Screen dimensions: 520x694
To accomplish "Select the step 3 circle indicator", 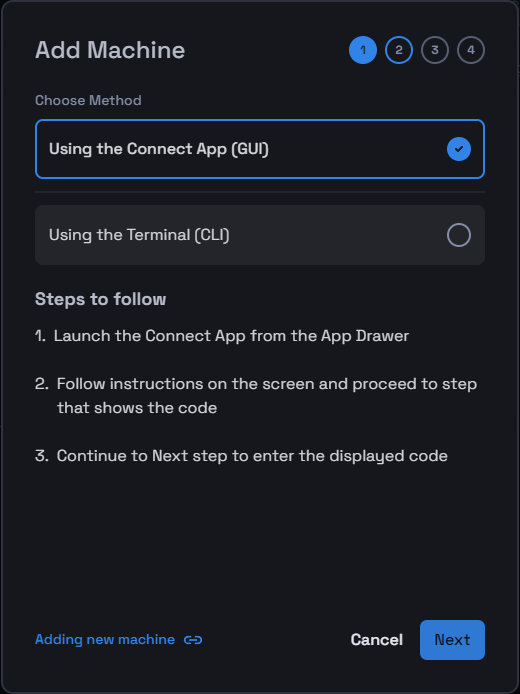I will [x=435, y=50].
